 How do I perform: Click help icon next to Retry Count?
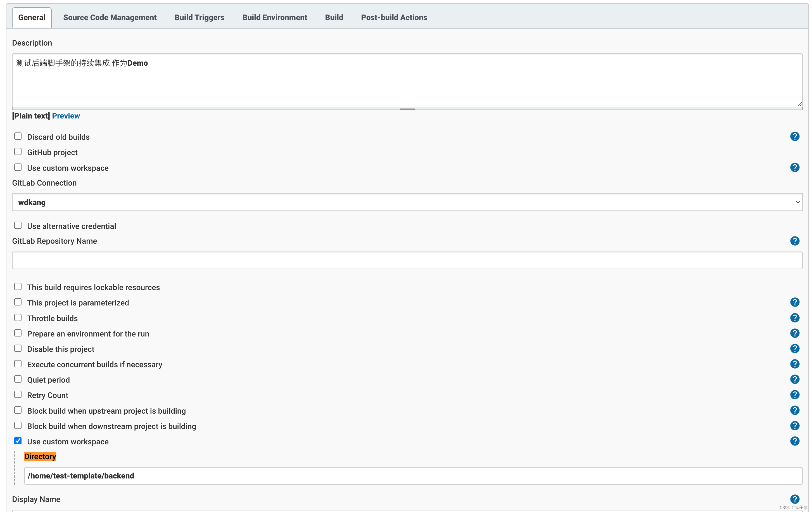795,395
